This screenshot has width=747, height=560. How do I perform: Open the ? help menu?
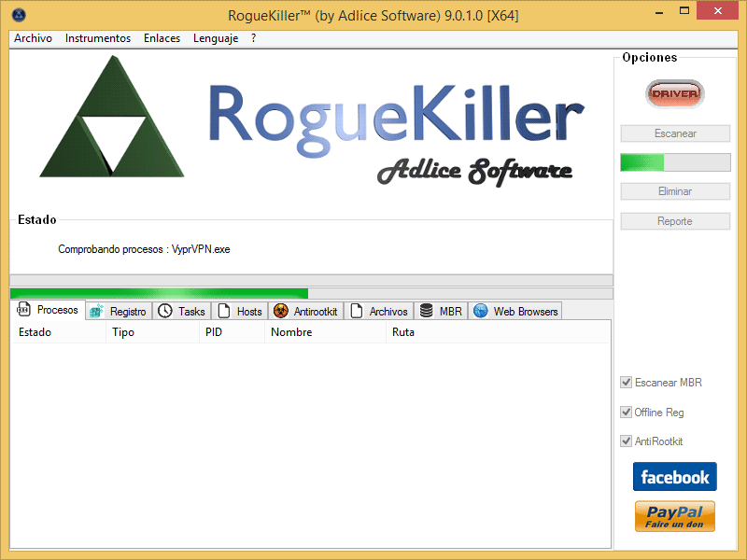[253, 38]
